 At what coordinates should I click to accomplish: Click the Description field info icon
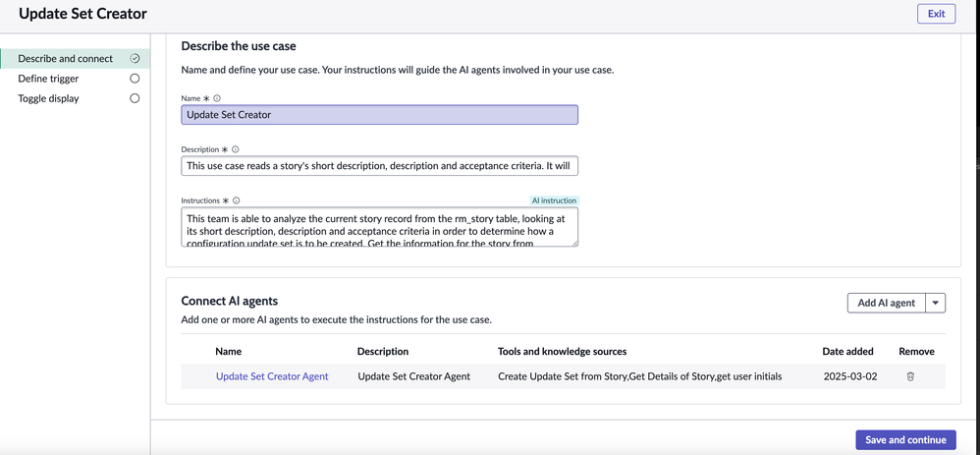(x=235, y=149)
